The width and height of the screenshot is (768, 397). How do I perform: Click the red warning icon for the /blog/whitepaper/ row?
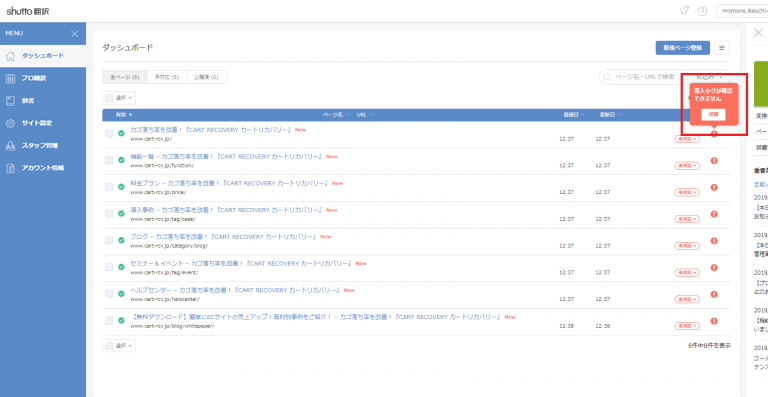tap(714, 321)
